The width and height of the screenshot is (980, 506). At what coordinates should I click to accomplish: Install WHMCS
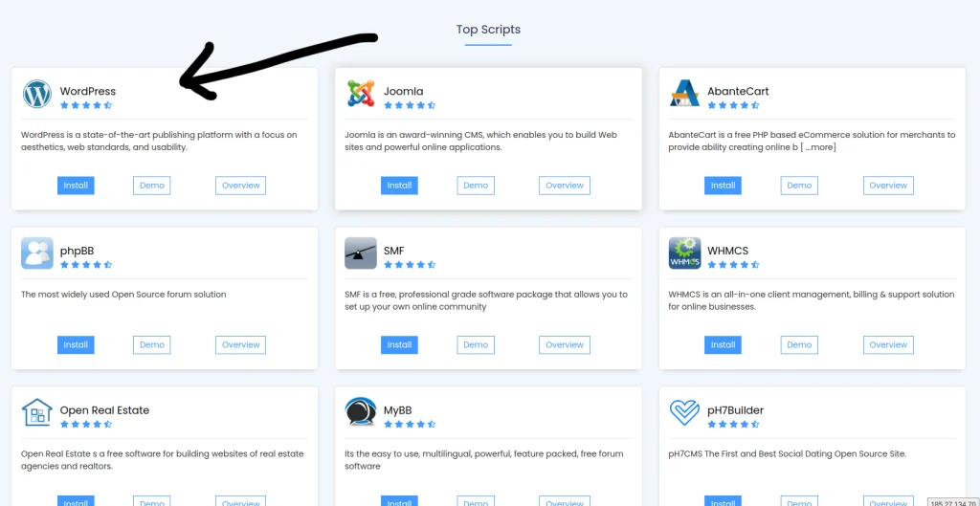click(724, 345)
